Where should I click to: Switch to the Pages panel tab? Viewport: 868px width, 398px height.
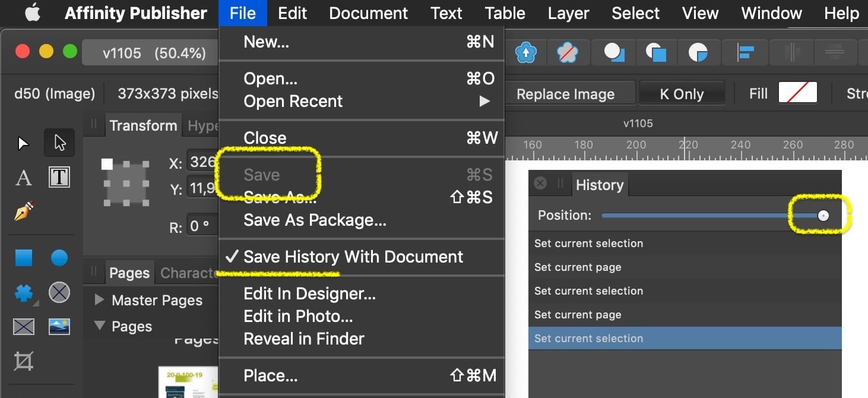[129, 273]
